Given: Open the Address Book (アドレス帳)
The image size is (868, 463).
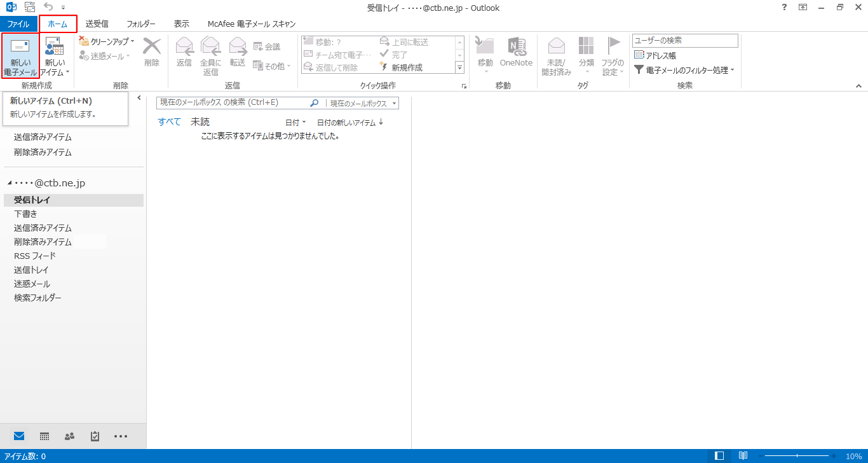Looking at the screenshot, I should [655, 55].
